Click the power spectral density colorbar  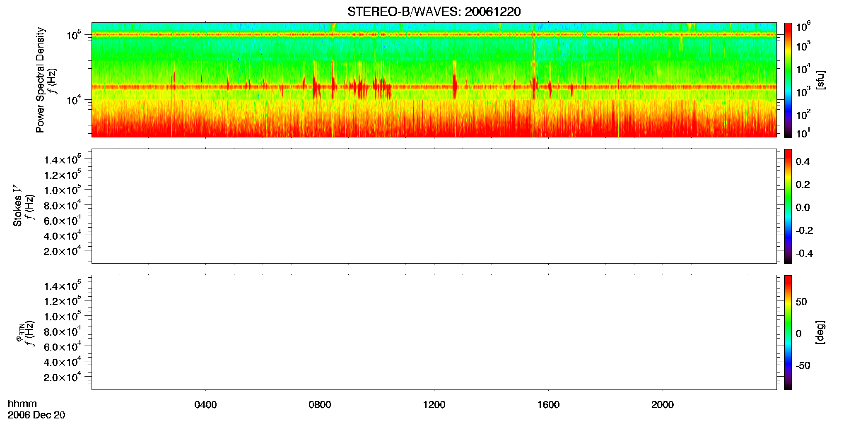[788, 80]
